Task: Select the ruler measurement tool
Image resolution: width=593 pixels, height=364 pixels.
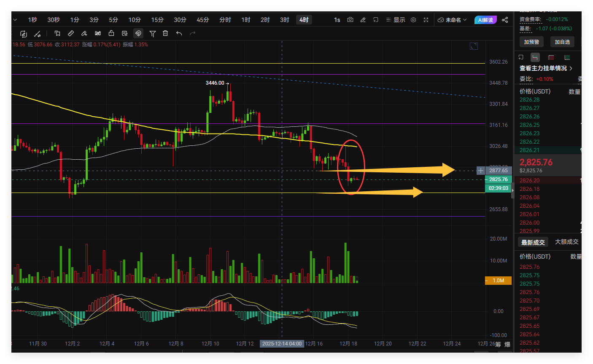Action: click(x=71, y=33)
